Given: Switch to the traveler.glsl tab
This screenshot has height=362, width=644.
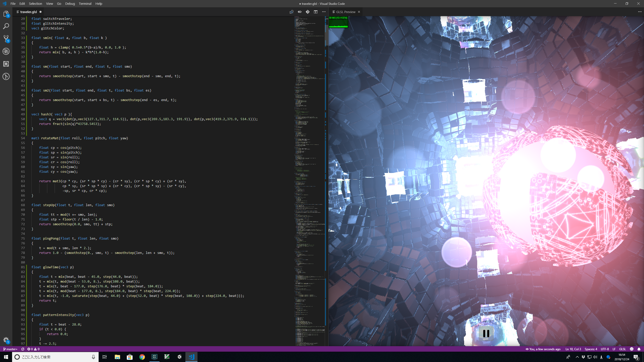Looking at the screenshot, I should (x=28, y=12).
